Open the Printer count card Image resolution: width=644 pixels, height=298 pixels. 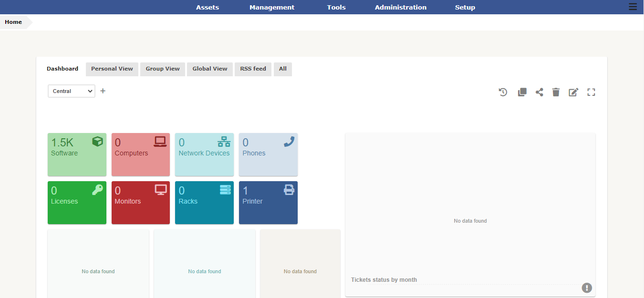[268, 203]
